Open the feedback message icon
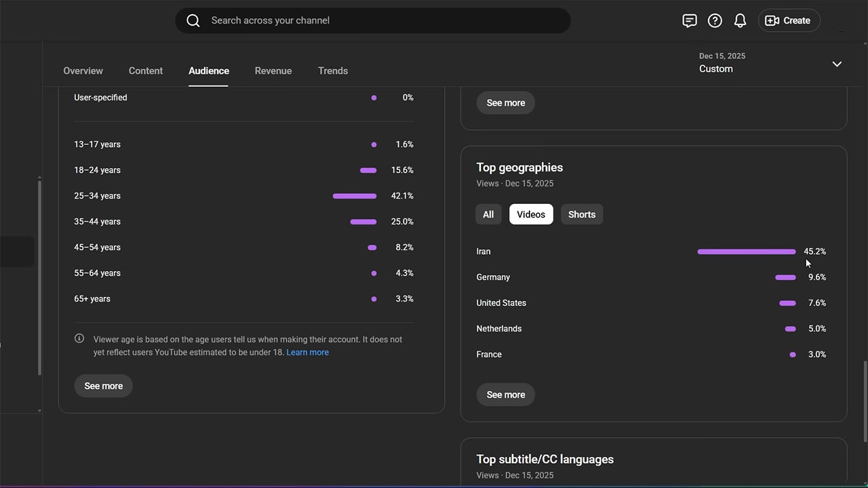Screen dimensions: 868x488 pos(689,20)
